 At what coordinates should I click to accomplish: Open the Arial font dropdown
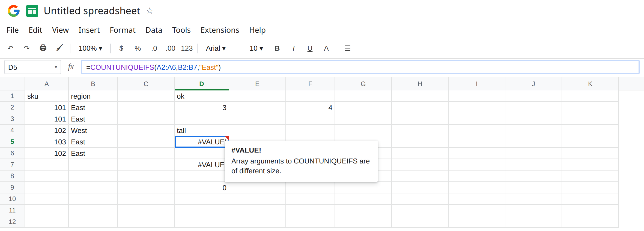(216, 48)
